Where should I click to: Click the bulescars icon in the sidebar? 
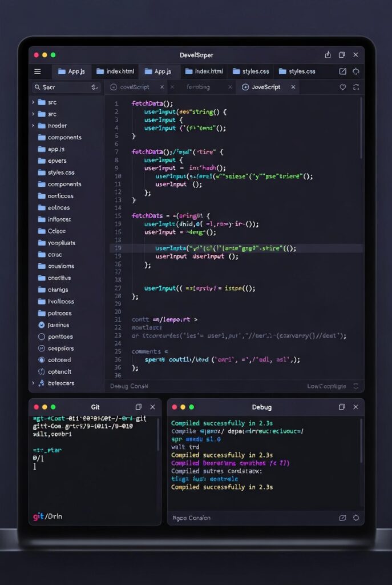point(41,383)
